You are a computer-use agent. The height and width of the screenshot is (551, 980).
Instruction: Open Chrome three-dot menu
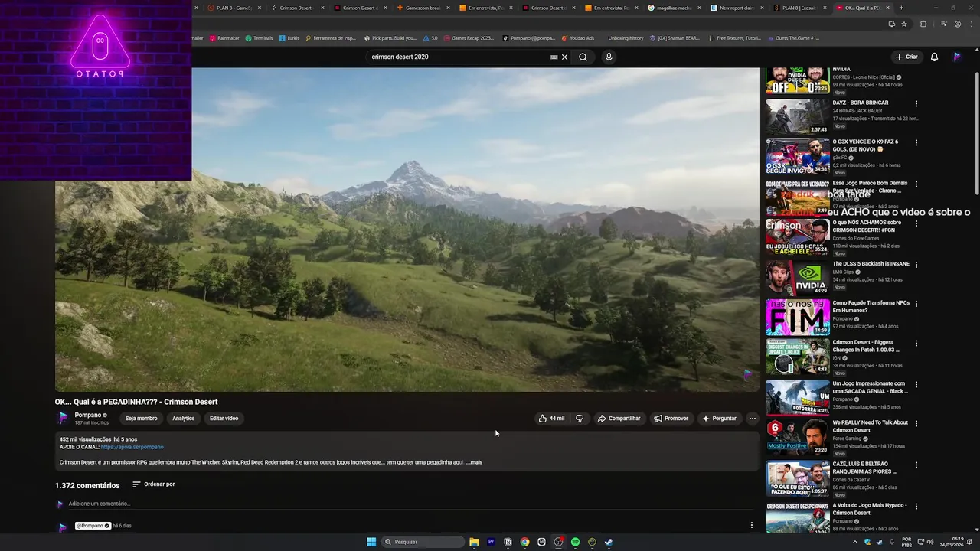971,24
